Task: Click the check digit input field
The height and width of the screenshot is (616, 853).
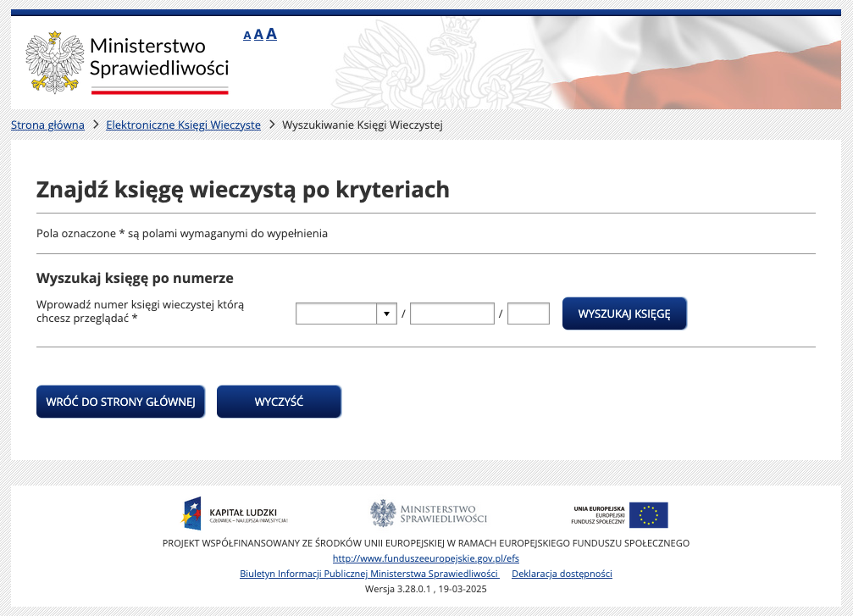Action: tap(528, 313)
